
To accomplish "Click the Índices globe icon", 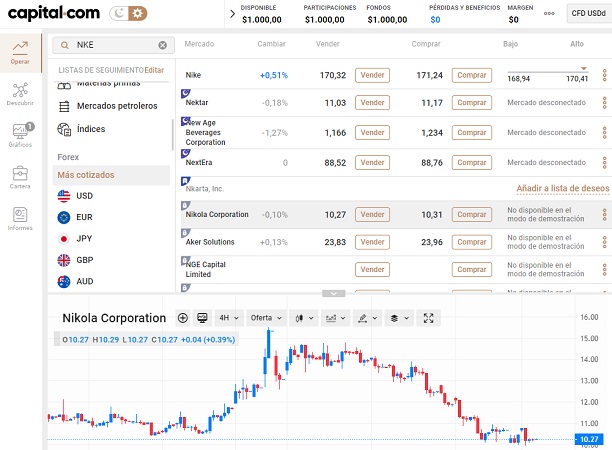I will click(x=64, y=129).
